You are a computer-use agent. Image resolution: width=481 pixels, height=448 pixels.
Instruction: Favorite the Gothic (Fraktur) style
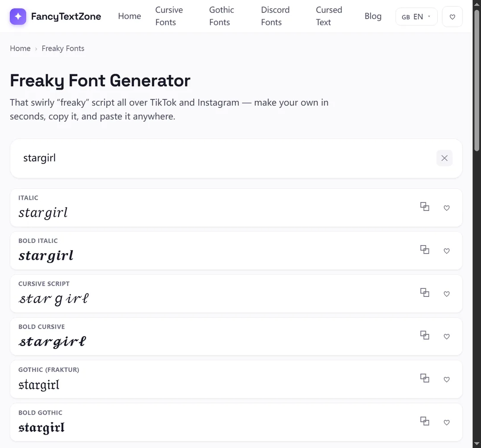[447, 379]
